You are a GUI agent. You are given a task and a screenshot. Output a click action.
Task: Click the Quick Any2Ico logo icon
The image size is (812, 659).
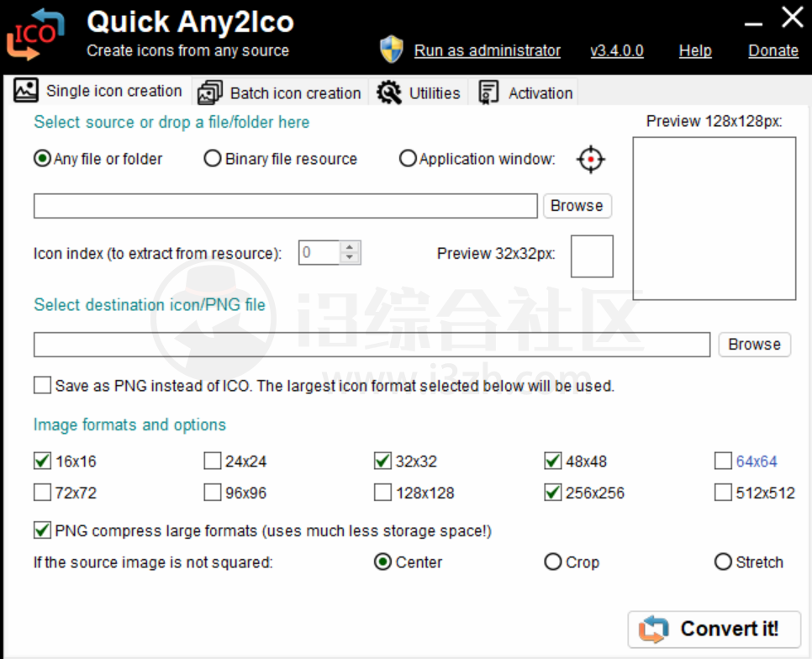(35, 34)
